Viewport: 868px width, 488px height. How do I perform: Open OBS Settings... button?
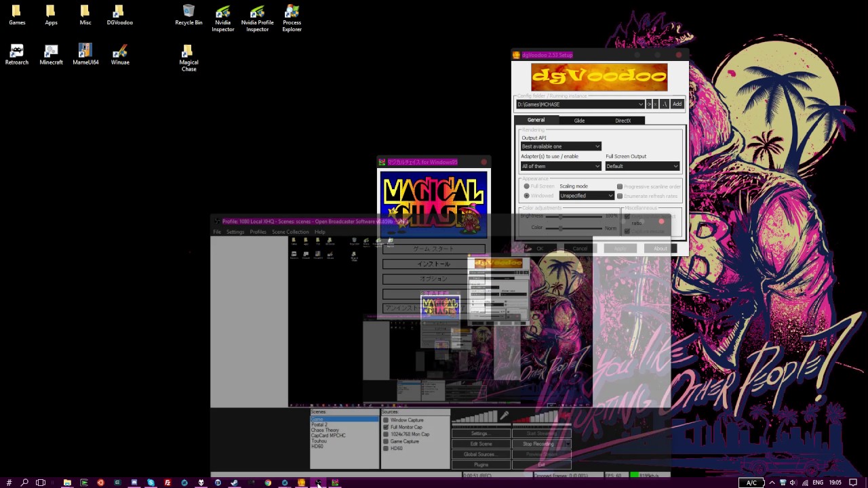point(480,434)
